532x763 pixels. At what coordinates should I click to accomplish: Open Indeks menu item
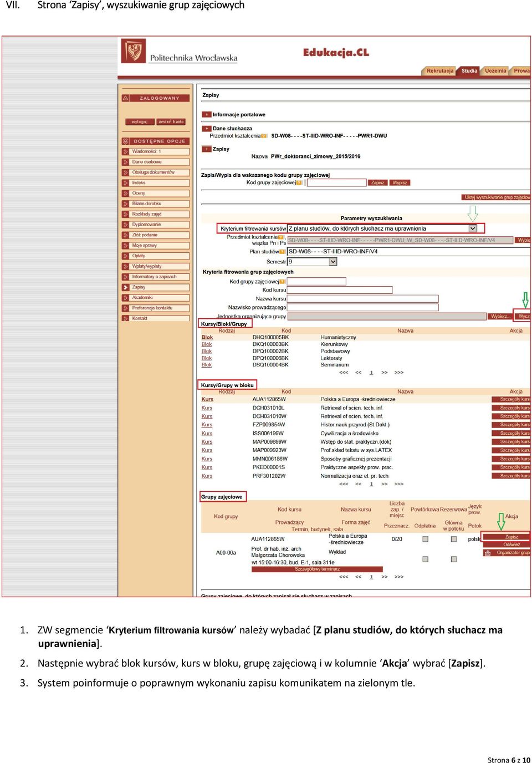(156, 182)
